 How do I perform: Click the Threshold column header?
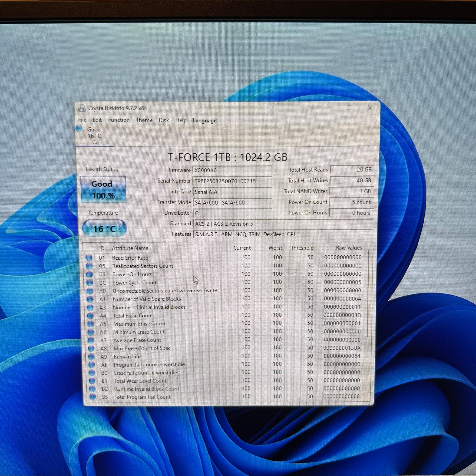302,248
